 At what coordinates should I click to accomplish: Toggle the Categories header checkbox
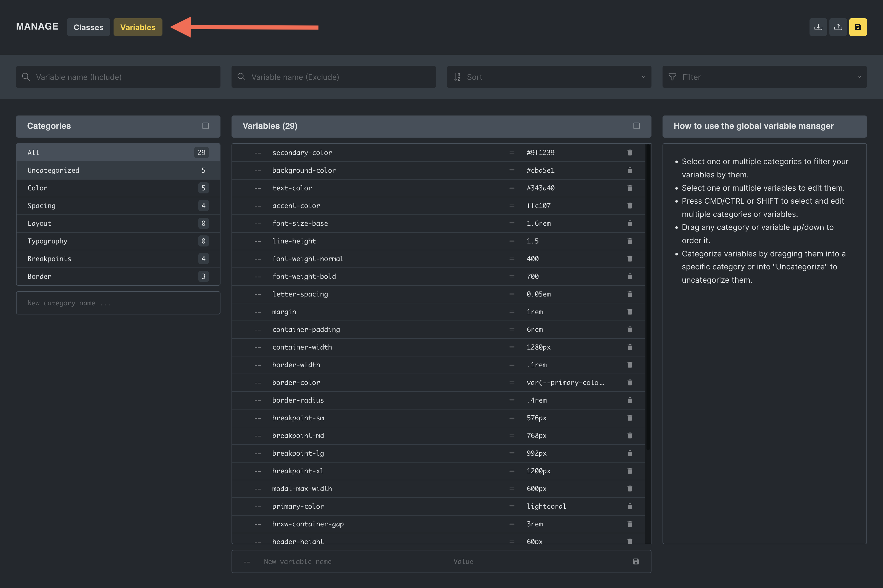pyautogui.click(x=206, y=126)
